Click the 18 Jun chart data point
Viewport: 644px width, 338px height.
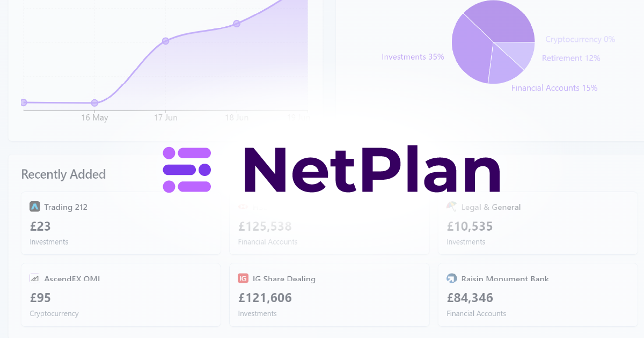pyautogui.click(x=236, y=24)
